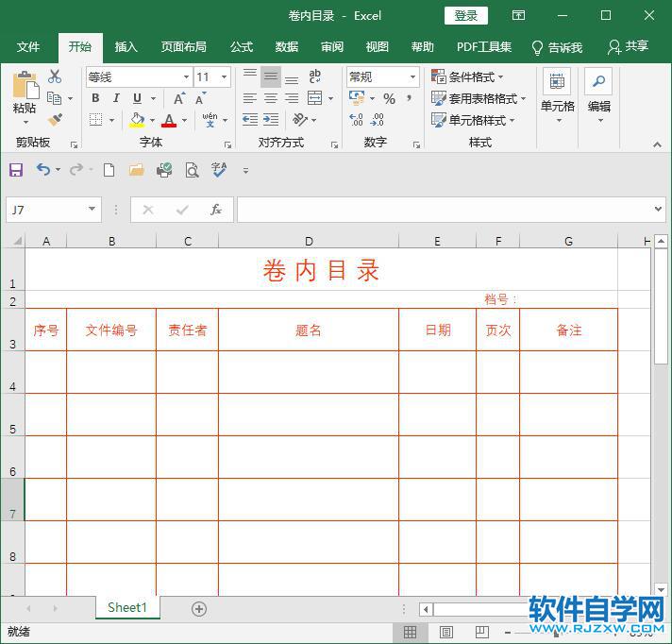Click the 共享 share button
The width and height of the screenshot is (672, 644).
click(628, 46)
